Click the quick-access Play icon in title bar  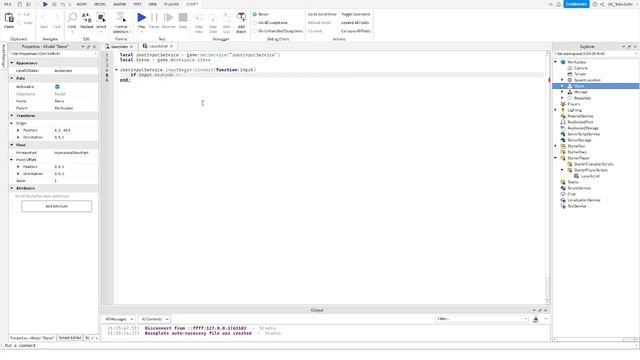(x=45, y=4)
